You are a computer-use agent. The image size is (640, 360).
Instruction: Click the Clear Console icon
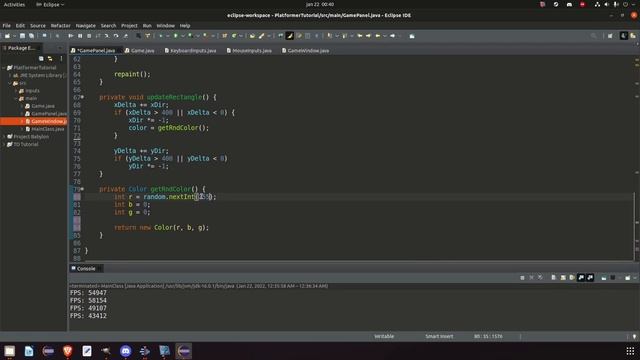553,278
